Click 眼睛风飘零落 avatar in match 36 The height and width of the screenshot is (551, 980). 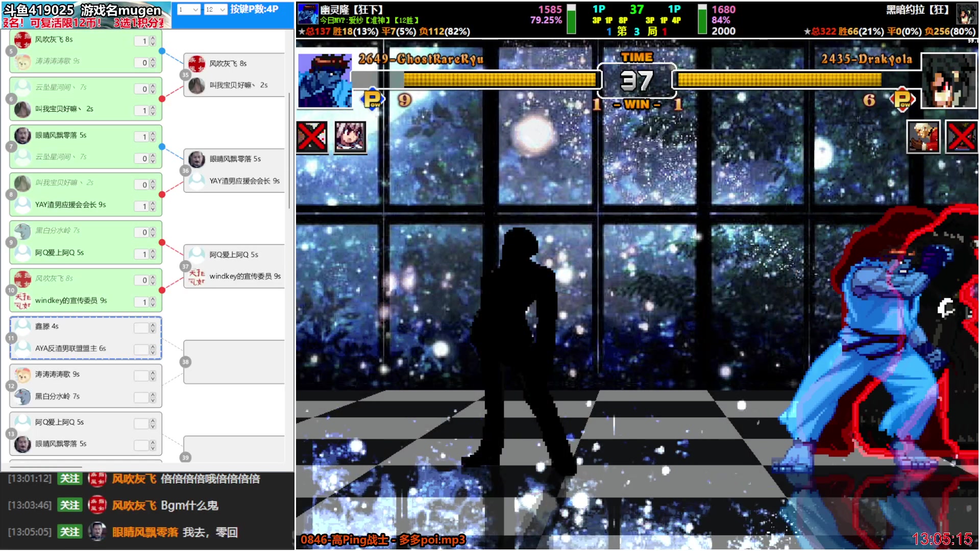click(x=197, y=159)
